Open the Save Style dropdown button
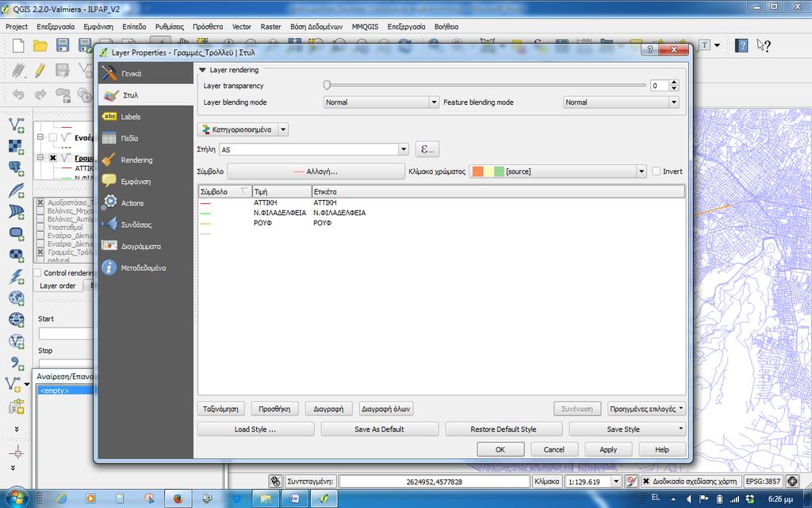 (x=627, y=429)
